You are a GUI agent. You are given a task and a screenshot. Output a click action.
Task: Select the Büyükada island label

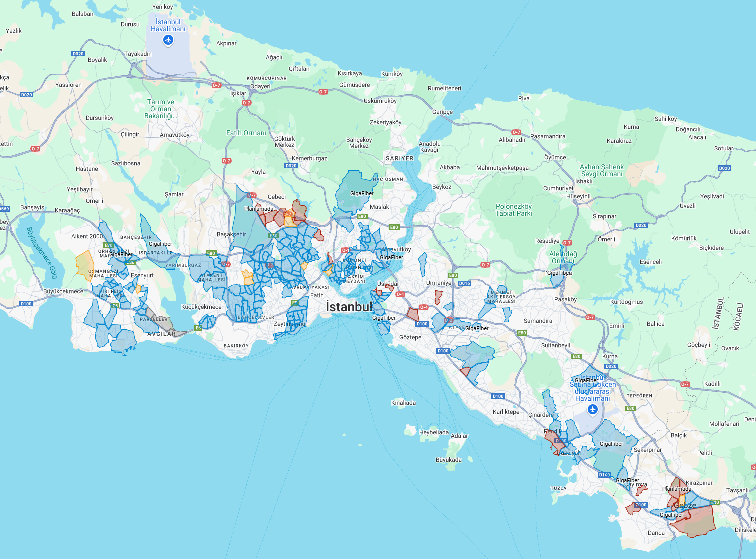click(x=449, y=460)
